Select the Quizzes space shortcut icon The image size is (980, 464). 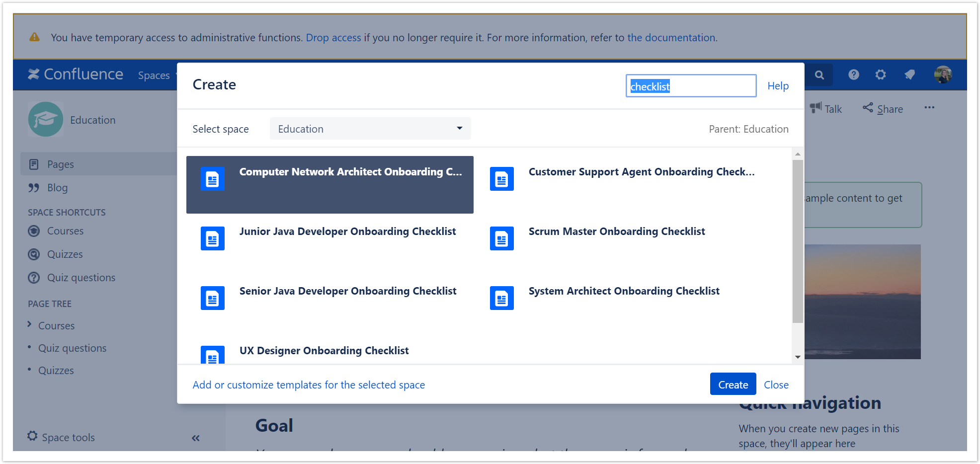[33, 254]
